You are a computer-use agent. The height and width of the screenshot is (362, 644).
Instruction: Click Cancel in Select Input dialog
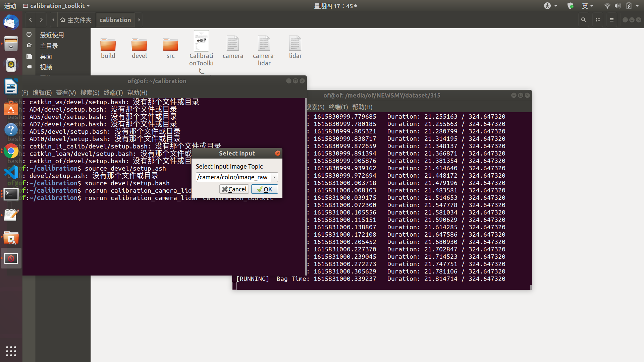234,189
